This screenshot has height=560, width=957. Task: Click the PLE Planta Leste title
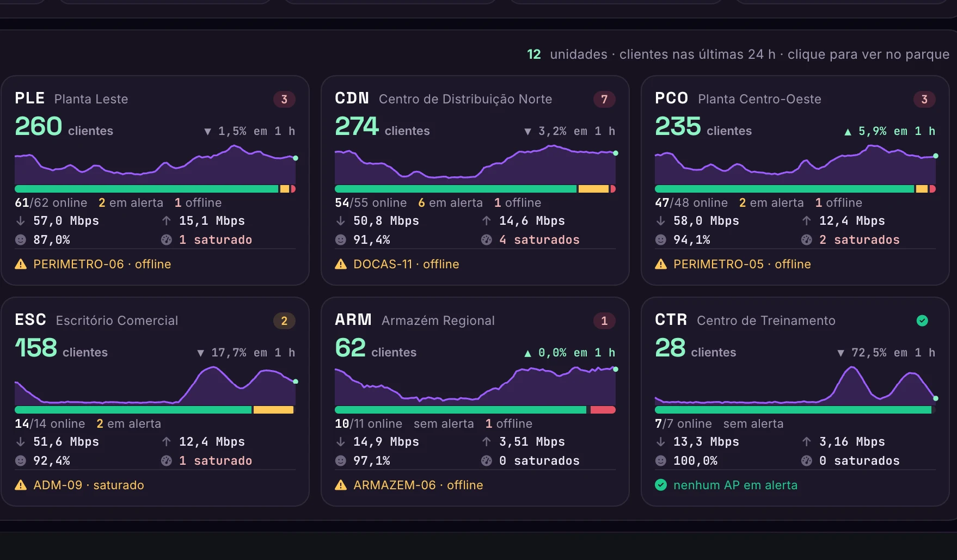coord(71,99)
